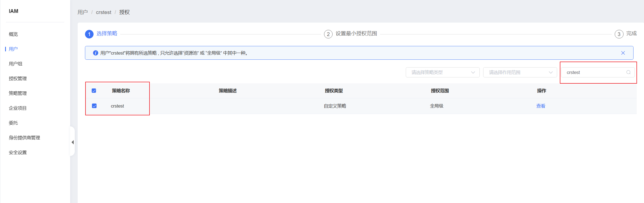
Task: Uncheck the crstest policy row checkbox
Action: 94,106
